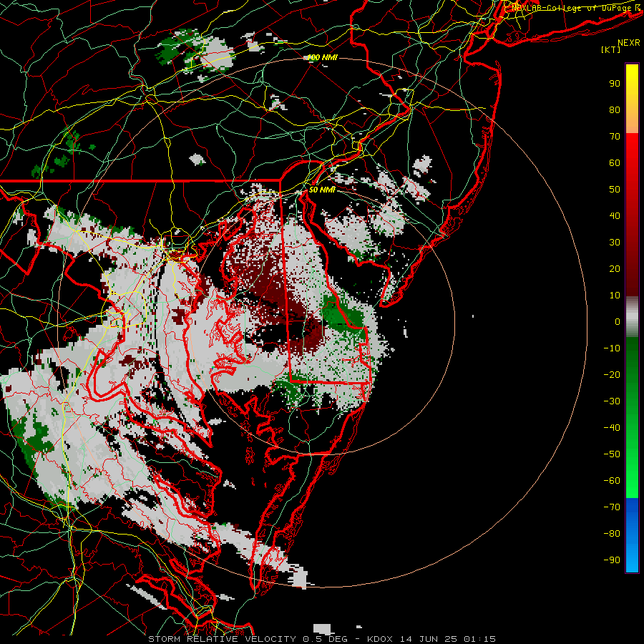Click the 60 value on the velocity scale
This screenshot has width=644, height=644.
[615, 163]
